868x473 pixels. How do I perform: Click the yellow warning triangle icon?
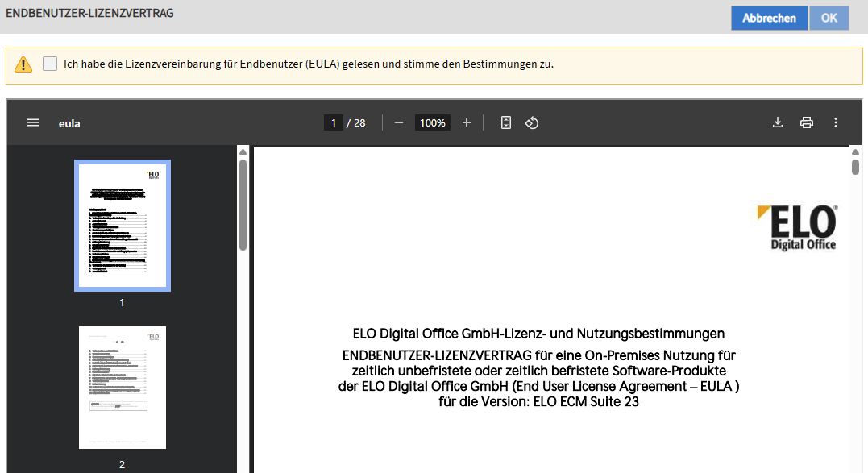coord(23,64)
